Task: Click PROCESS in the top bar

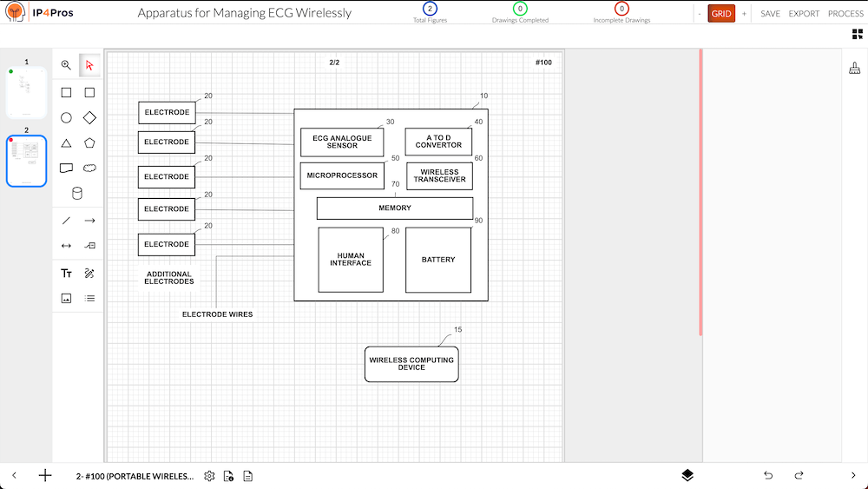Action: pyautogui.click(x=845, y=14)
